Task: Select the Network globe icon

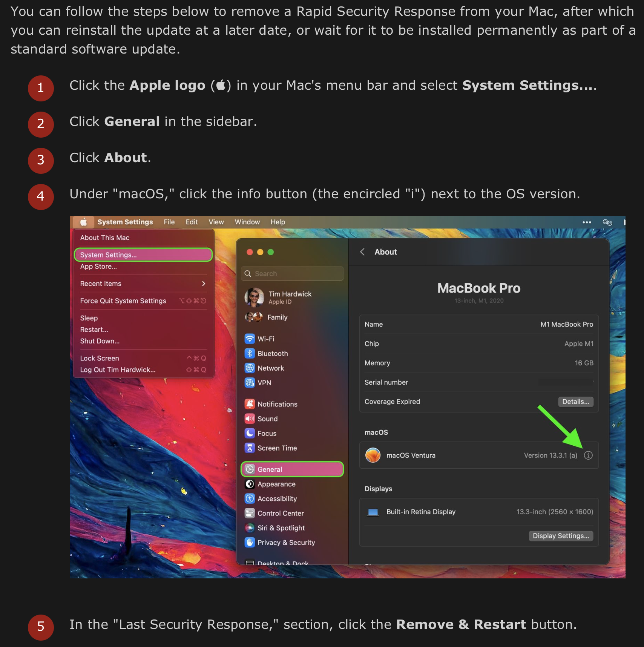Action: pyautogui.click(x=250, y=368)
